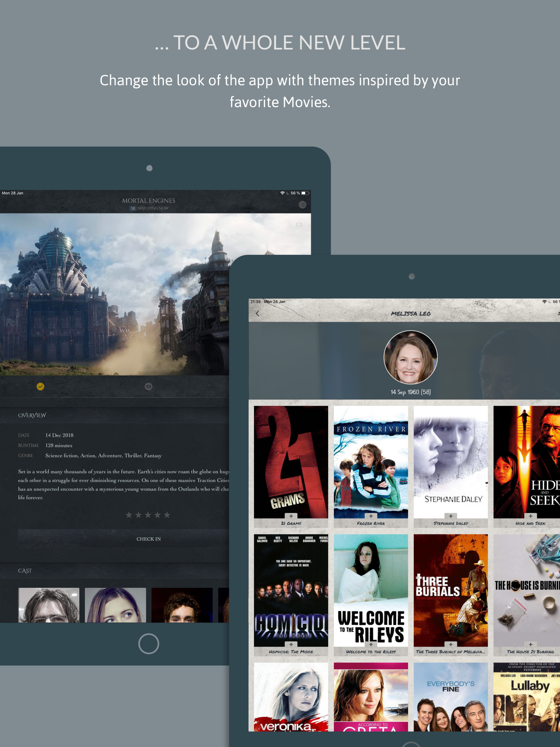Screen dimensions: 560x747
Task: Open the Hide and Seek poster
Action: point(527,462)
